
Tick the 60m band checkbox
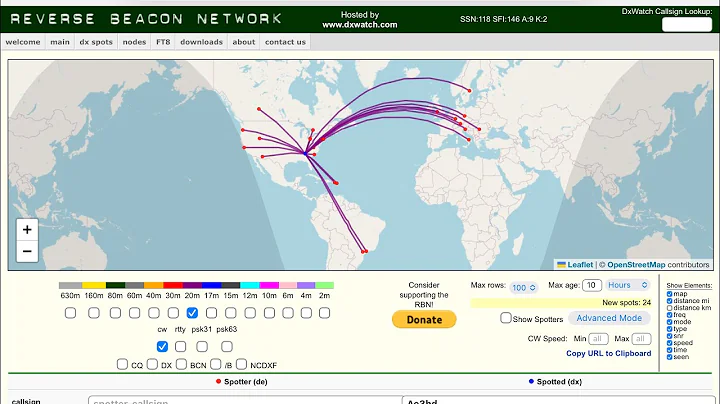coord(134,313)
